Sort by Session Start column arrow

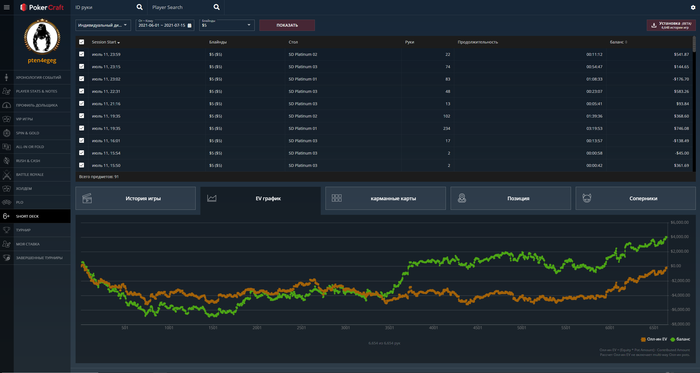click(x=119, y=42)
